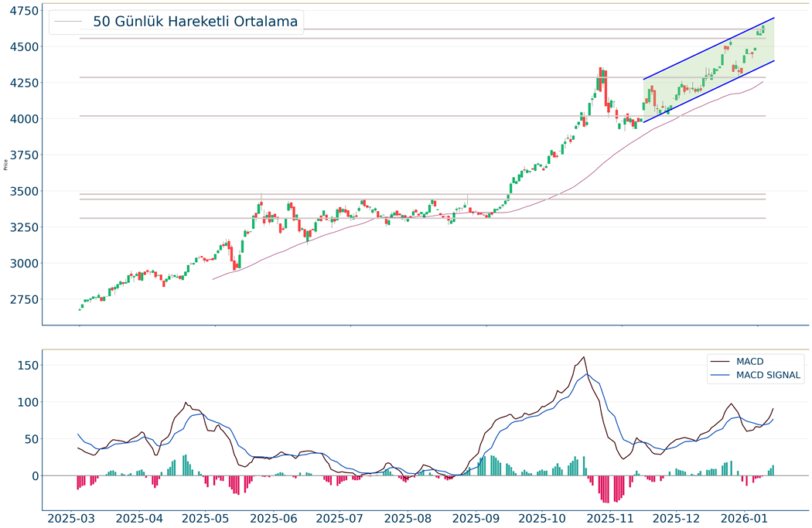Click the upper blue trend line of the channel

(x=708, y=49)
